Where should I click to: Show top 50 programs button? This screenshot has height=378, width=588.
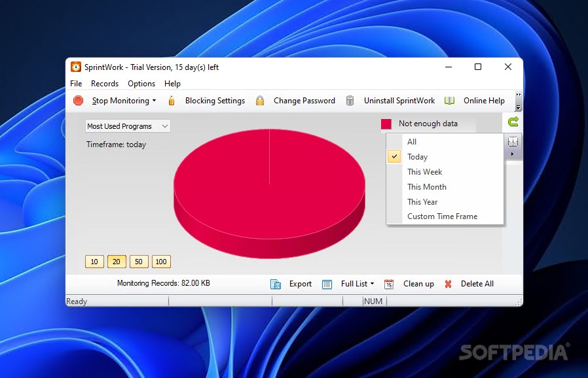pyautogui.click(x=139, y=262)
